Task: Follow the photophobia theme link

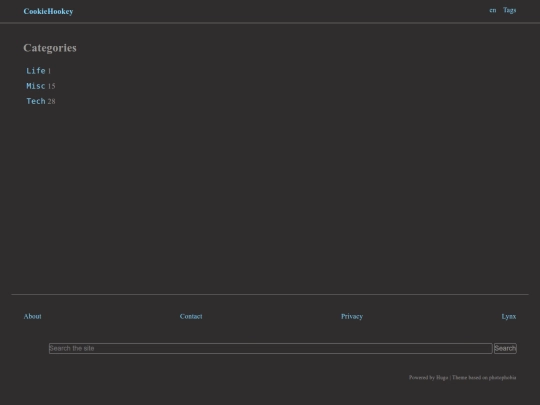Action: (502, 377)
